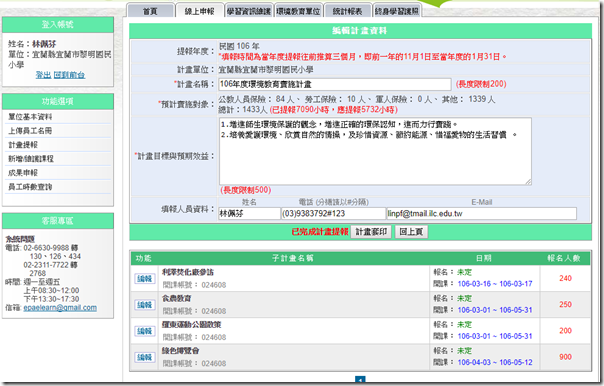Select 計畫提報 in the function menu
Image resolution: width=604 pixels, height=386 pixels.
[x=23, y=144]
